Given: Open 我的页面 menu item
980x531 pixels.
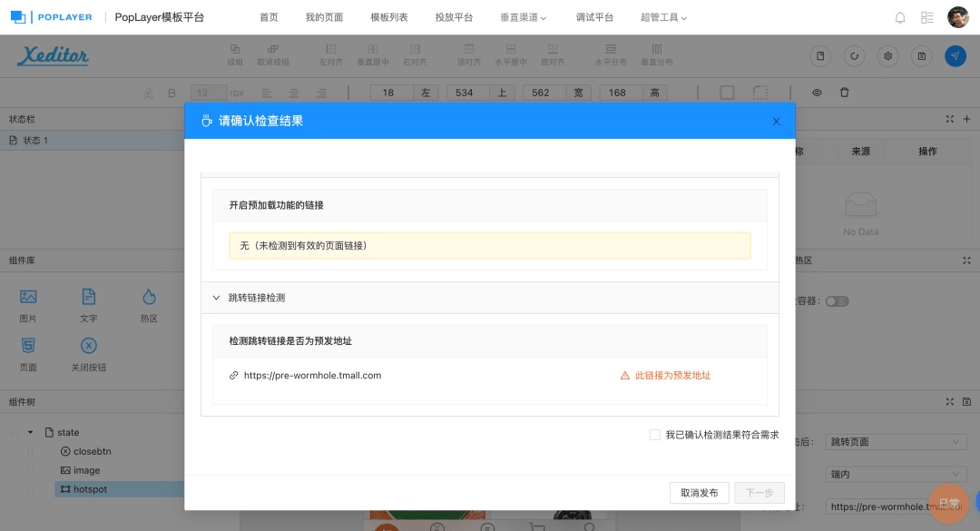Looking at the screenshot, I should 324,17.
